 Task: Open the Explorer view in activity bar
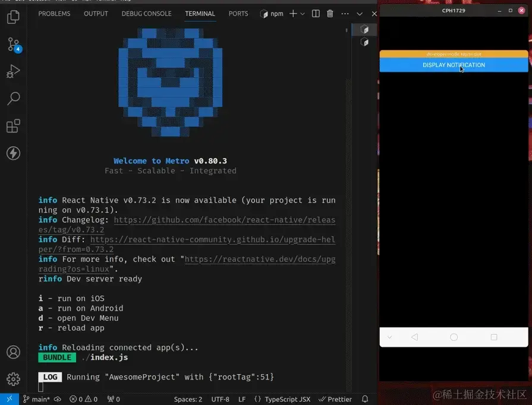tap(13, 17)
